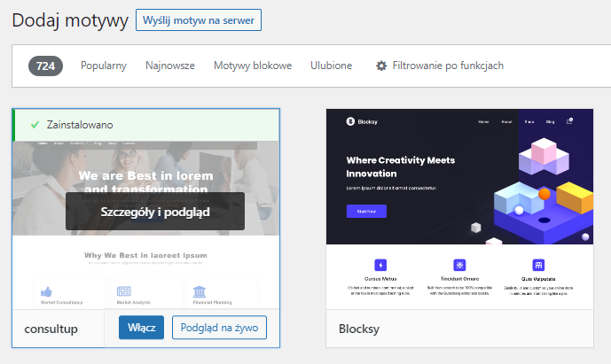Switch to the Popularny tab
The width and height of the screenshot is (611, 364).
tap(104, 66)
